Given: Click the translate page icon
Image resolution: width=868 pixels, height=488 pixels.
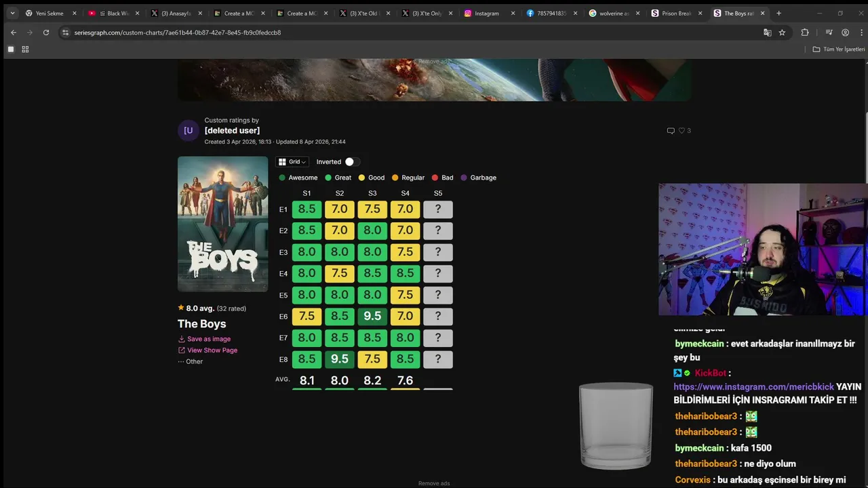Looking at the screenshot, I should (x=767, y=33).
